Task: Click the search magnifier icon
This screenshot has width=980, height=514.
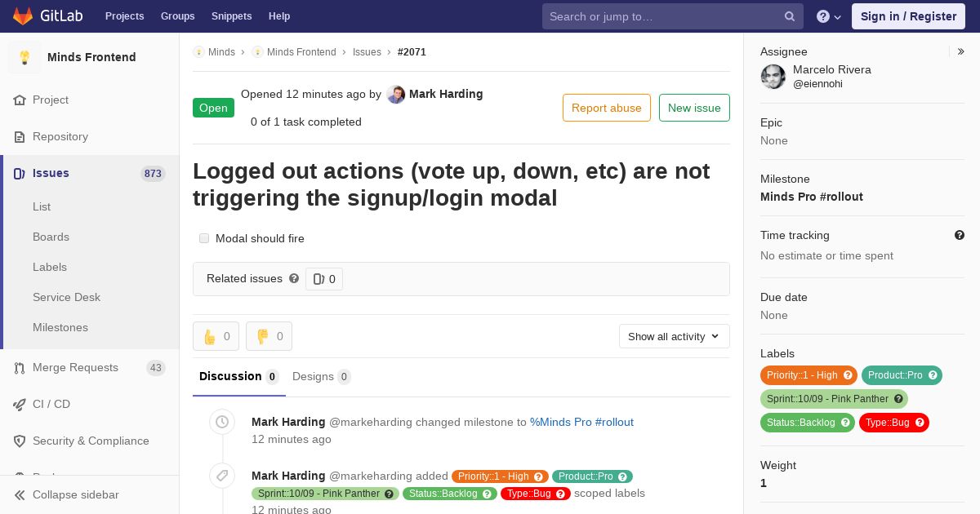Action: point(790,16)
